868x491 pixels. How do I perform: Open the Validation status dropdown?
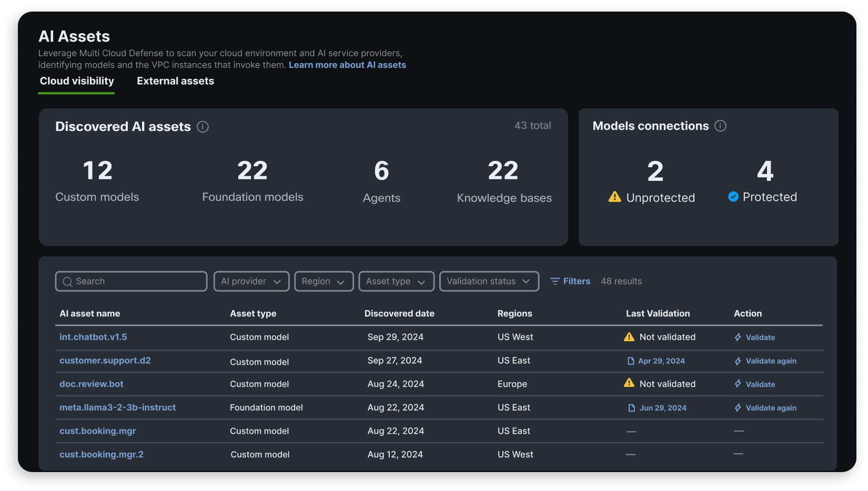tap(489, 281)
